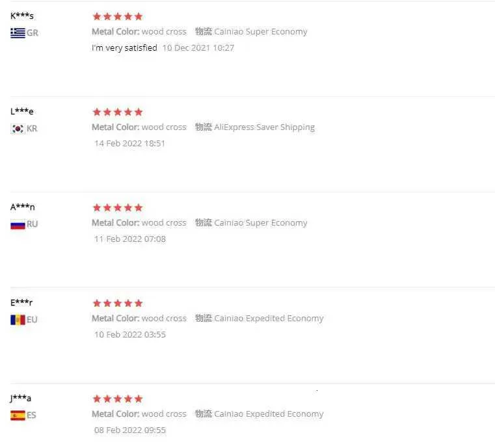
Task: Click the 11 Feb 2022 07:08 timestamp
Action: tap(130, 239)
